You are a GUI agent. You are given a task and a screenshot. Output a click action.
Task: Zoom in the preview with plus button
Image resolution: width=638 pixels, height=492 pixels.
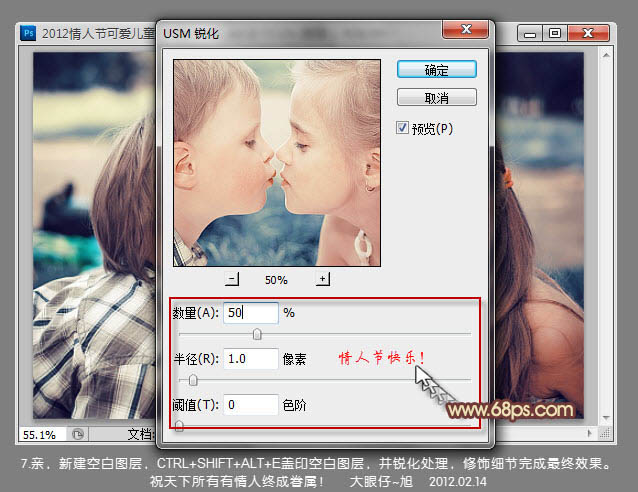click(323, 279)
